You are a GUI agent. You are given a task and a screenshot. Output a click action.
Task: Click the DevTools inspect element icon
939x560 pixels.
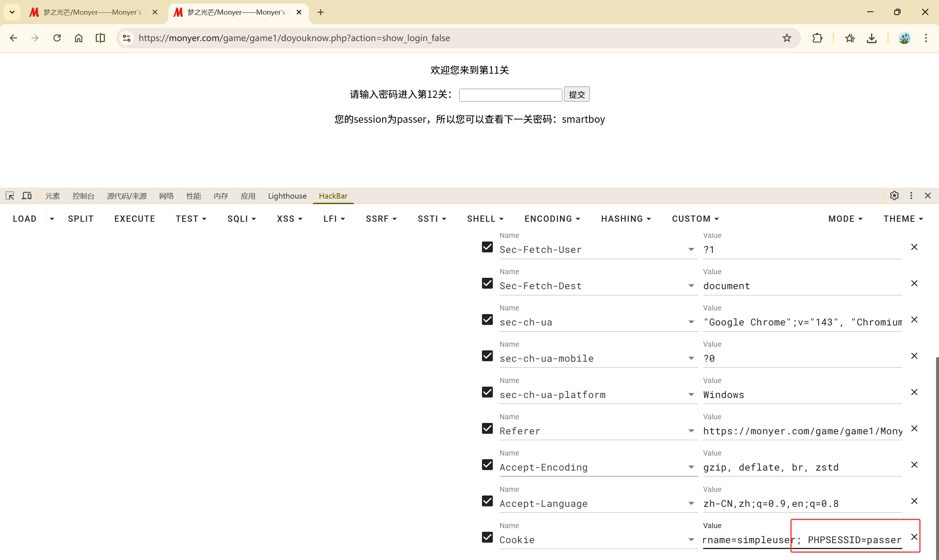[x=10, y=195]
